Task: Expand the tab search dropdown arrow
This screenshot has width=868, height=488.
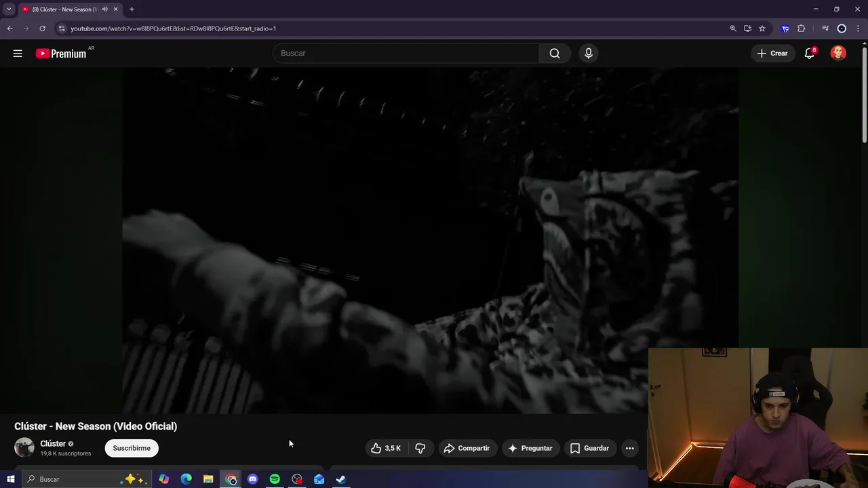Action: [x=9, y=9]
